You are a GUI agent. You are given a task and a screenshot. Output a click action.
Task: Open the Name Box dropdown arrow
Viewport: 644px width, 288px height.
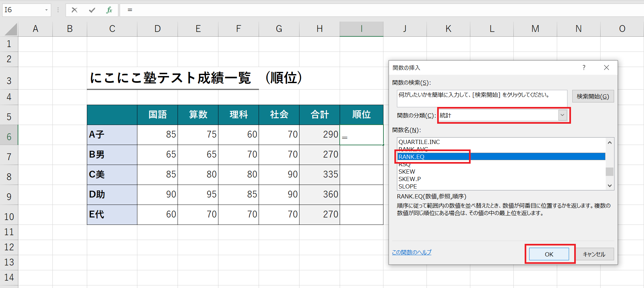(x=46, y=10)
